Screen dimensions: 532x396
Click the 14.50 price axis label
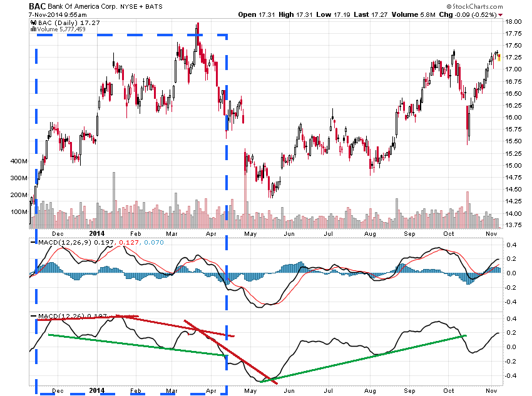513,189
